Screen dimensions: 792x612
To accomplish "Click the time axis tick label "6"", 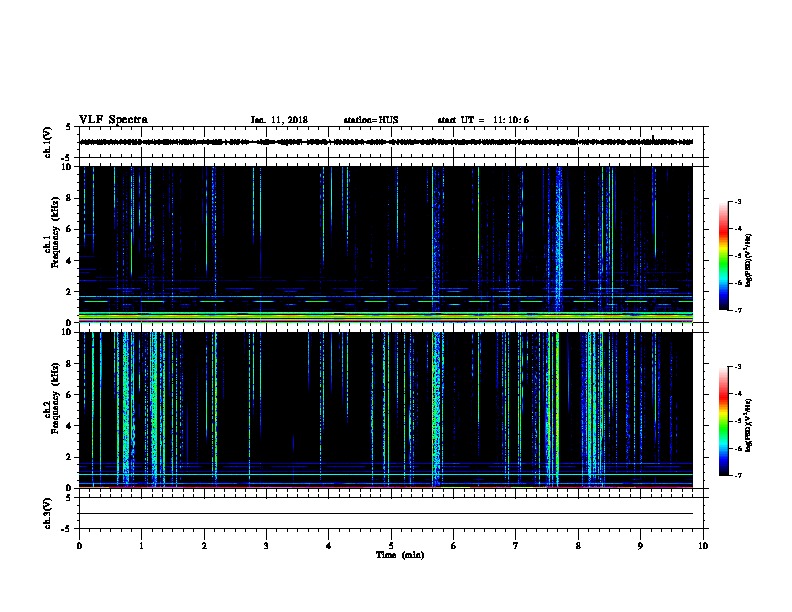I will point(454,546).
